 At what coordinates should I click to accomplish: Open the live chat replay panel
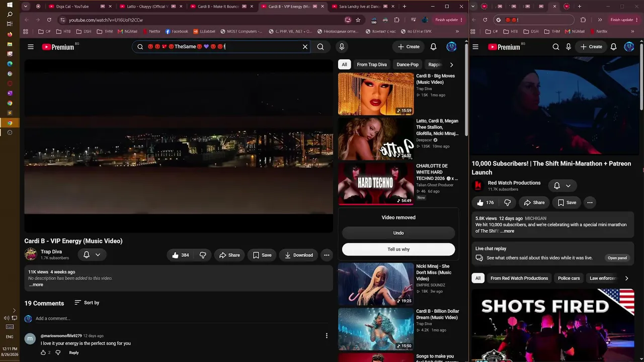[617, 258]
